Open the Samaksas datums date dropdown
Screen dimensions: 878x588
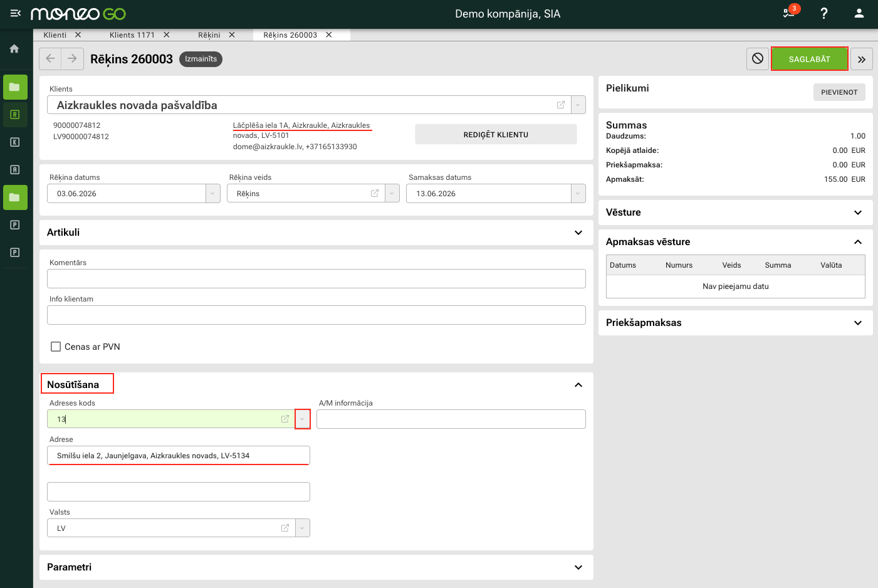(578, 194)
